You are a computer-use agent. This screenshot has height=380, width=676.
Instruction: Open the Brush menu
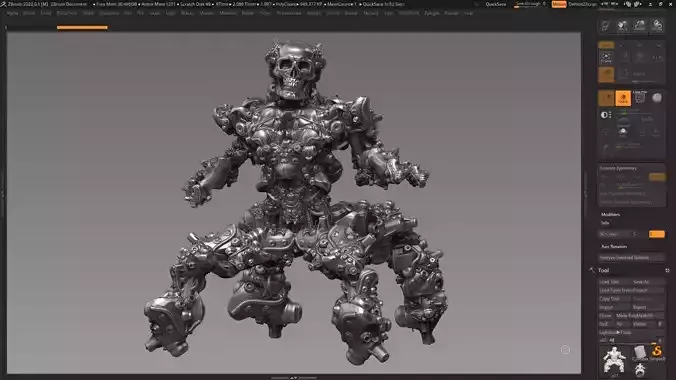click(29, 13)
